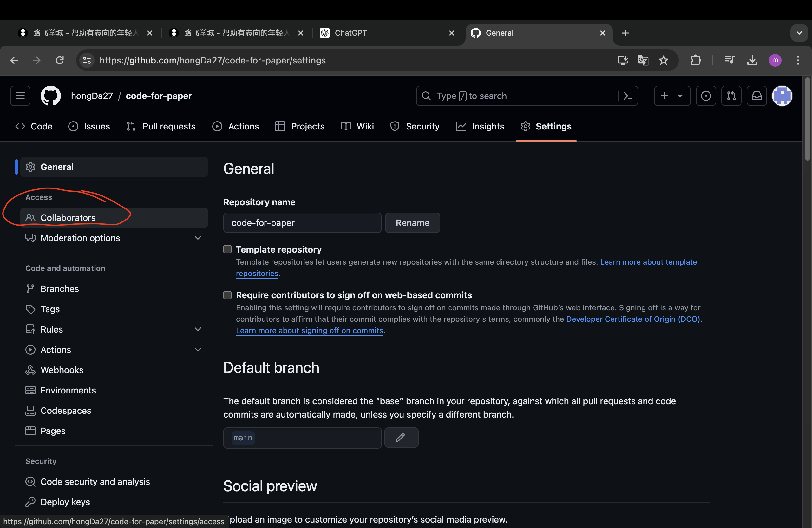
Task: Edit default branch with pencil icon
Action: point(401,438)
